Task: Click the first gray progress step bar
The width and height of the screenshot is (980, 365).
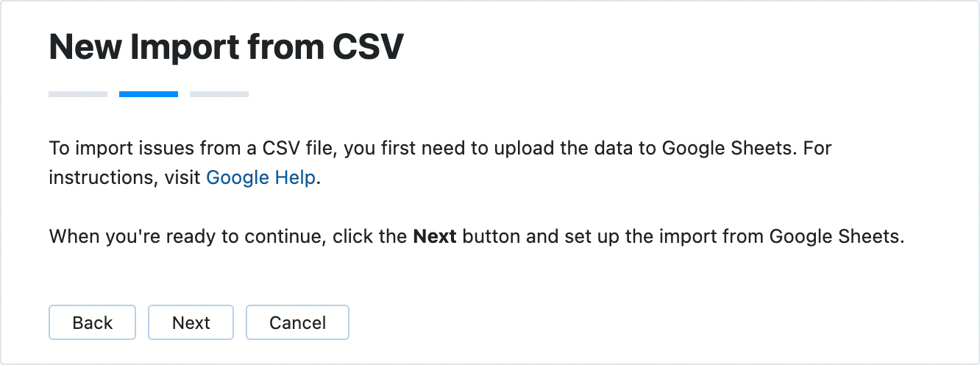Action: point(78,94)
